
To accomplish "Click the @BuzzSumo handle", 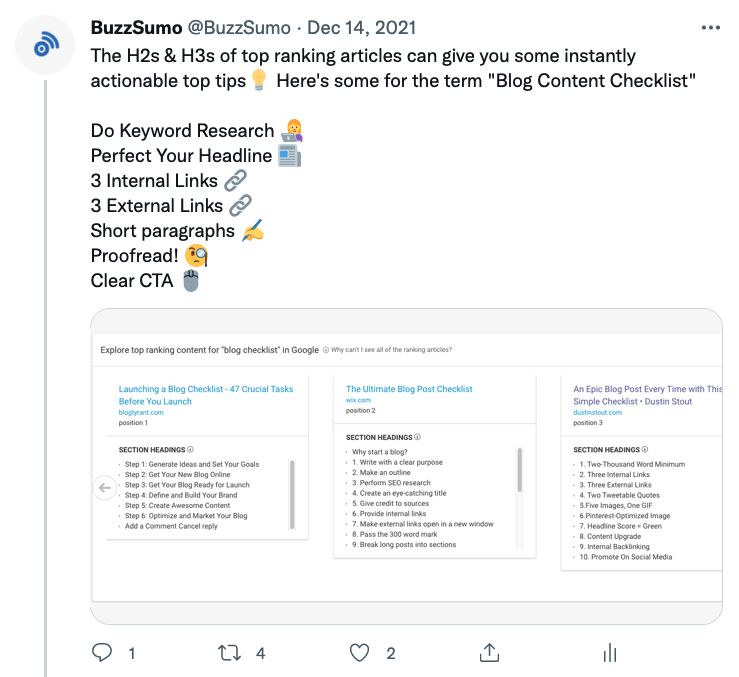I will [241, 27].
